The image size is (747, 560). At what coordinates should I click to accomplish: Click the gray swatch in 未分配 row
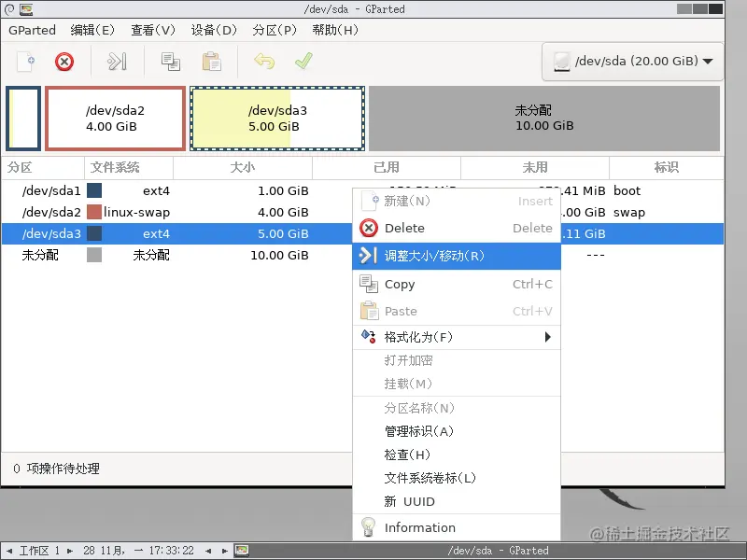pos(94,255)
